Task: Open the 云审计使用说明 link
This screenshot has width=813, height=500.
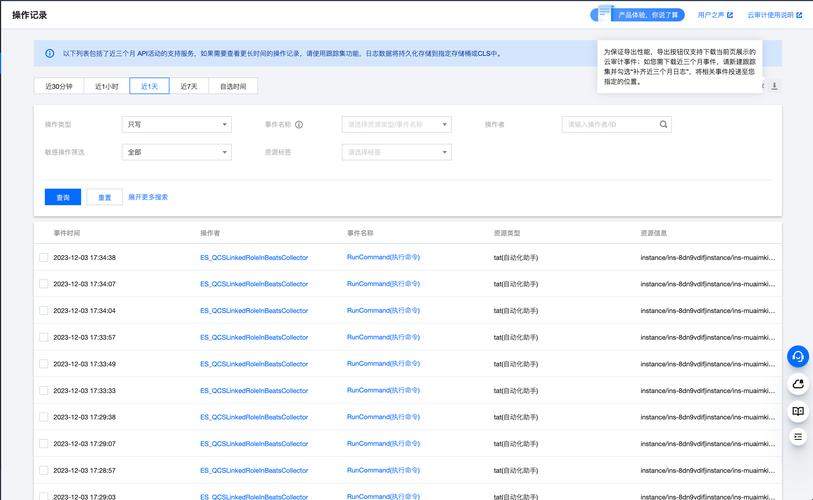Action: tap(770, 15)
